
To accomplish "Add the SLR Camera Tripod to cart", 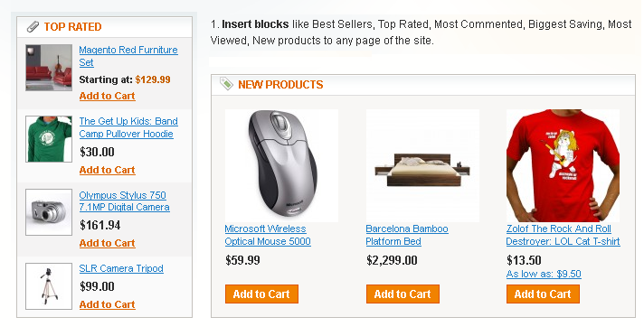I will pos(108,304).
